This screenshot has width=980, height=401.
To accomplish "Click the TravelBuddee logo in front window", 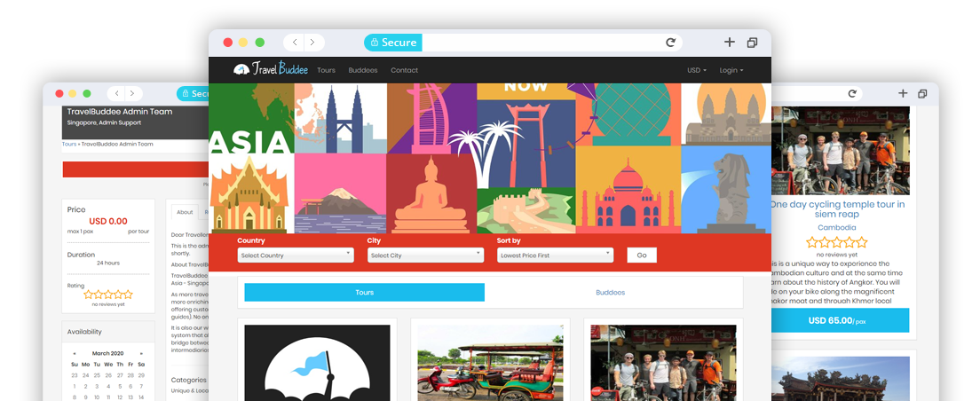I will (x=270, y=69).
